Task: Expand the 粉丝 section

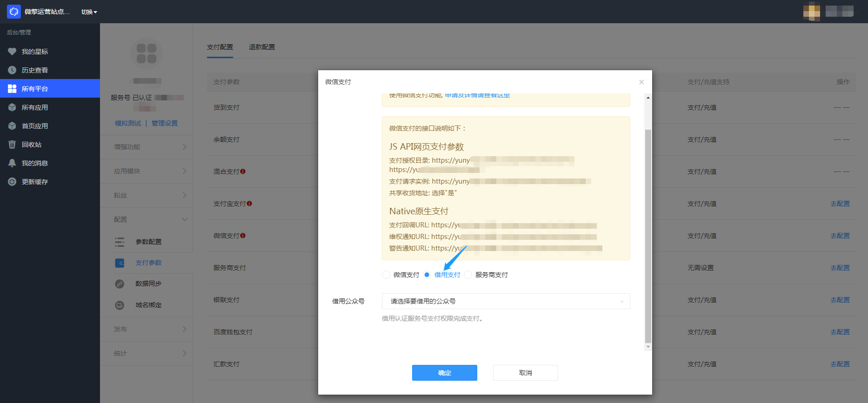Action: pyautogui.click(x=147, y=195)
